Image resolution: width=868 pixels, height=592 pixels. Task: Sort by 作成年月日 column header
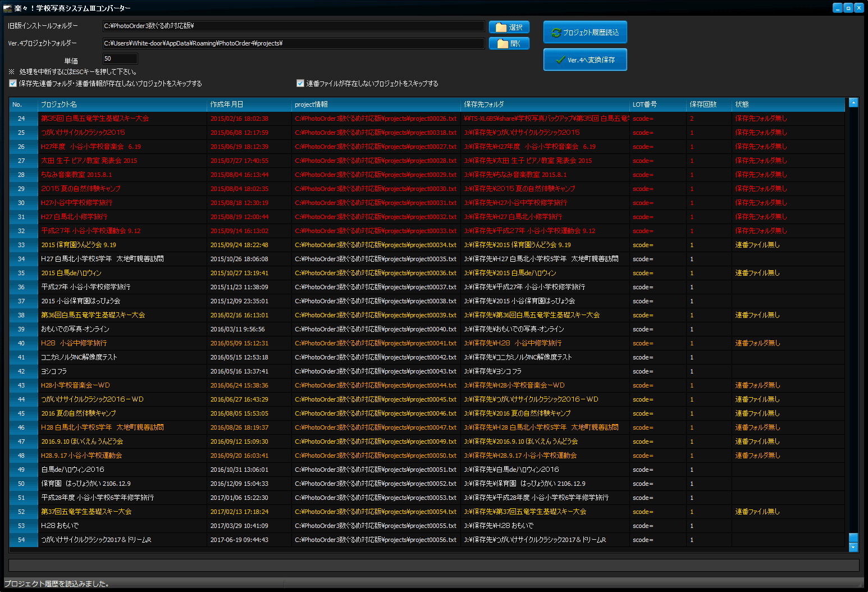249,104
